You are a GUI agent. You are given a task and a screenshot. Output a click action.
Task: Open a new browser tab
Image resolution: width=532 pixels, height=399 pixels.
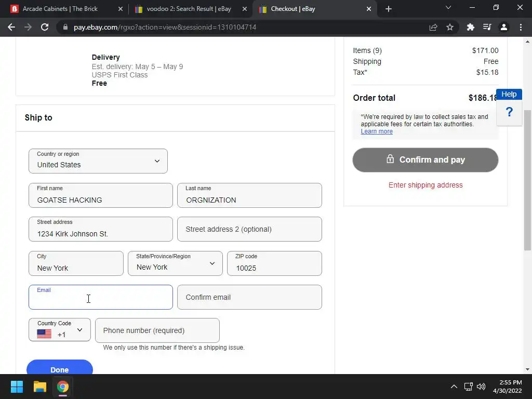pos(389,9)
